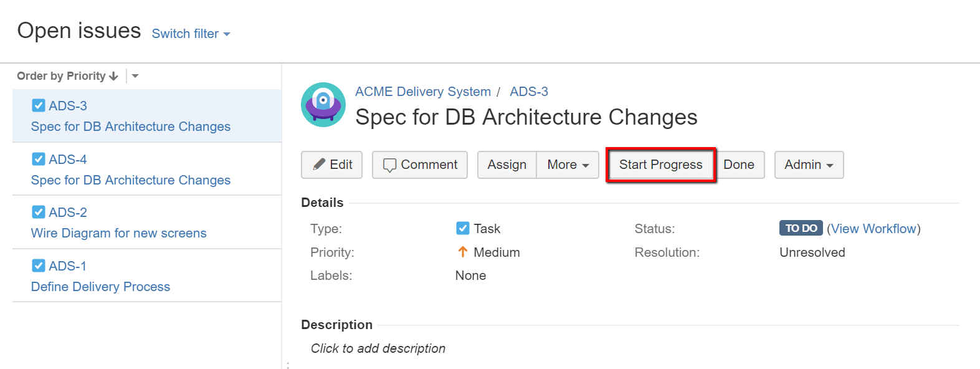Click the Medium priority value
Screen dimensions: 980x369
[x=497, y=252]
